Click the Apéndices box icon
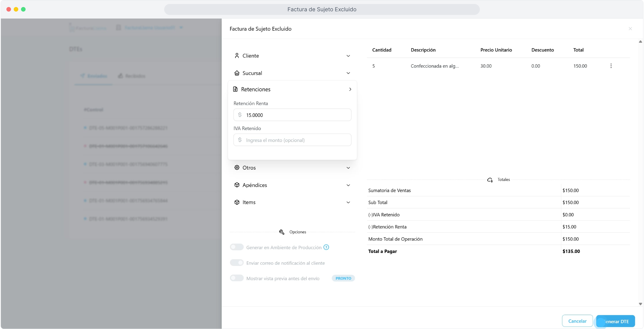Screen dimensions: 644x329 click(x=237, y=185)
